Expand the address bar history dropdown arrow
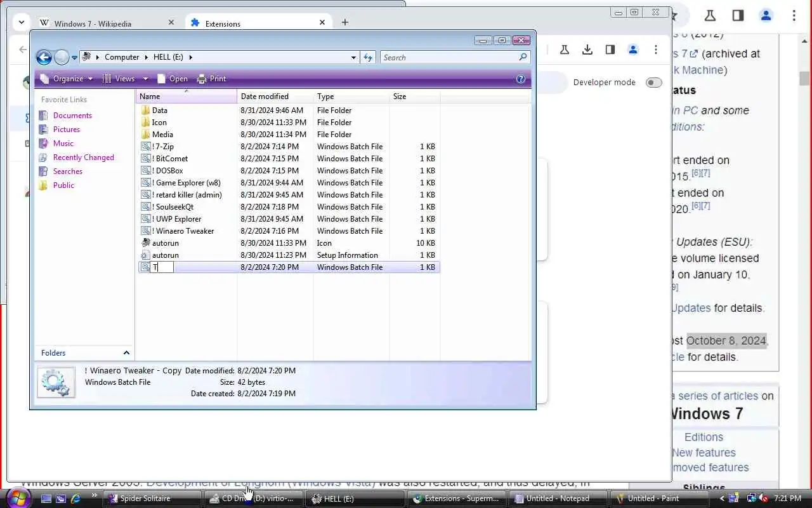This screenshot has width=812, height=508. click(x=353, y=57)
